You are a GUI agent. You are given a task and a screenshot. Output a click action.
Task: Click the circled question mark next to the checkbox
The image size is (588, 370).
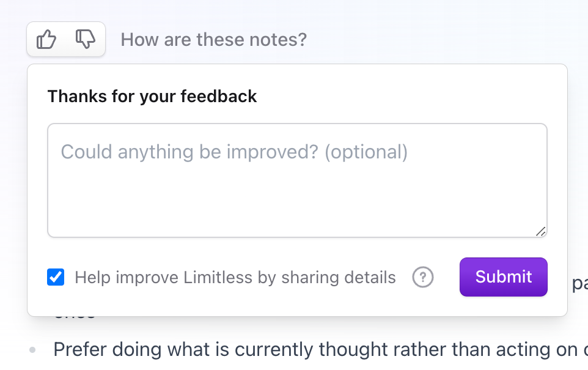coord(422,277)
